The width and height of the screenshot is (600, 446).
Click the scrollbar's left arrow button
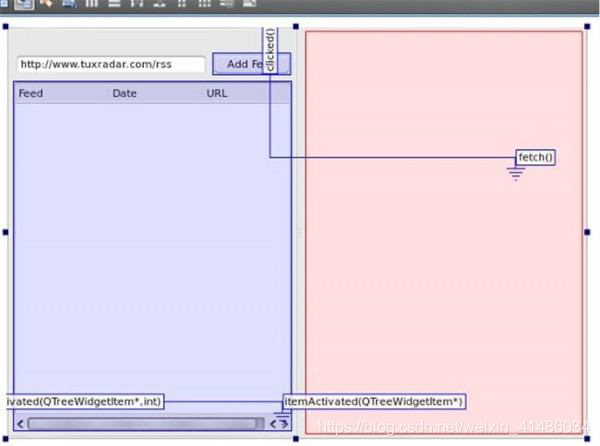point(21,424)
